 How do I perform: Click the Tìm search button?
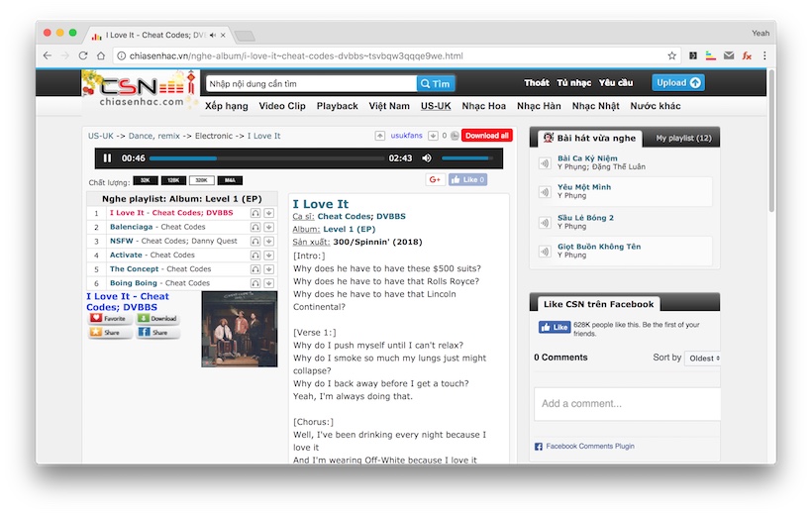tap(436, 83)
